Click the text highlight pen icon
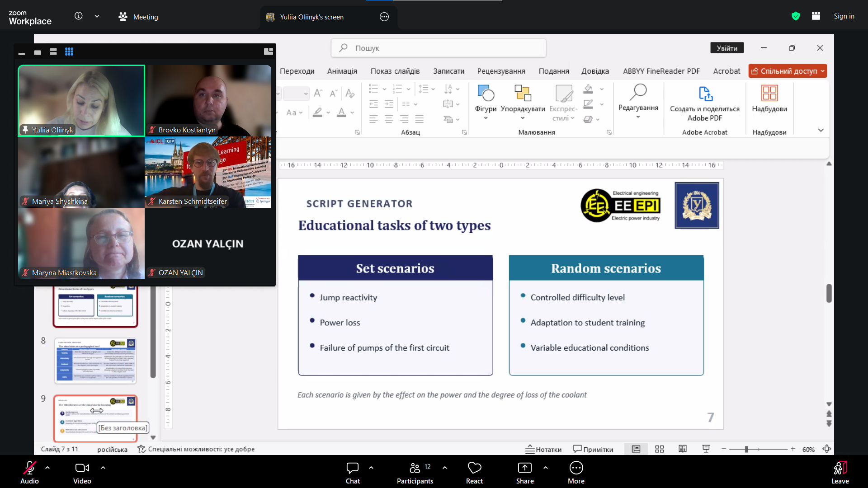 (x=318, y=113)
